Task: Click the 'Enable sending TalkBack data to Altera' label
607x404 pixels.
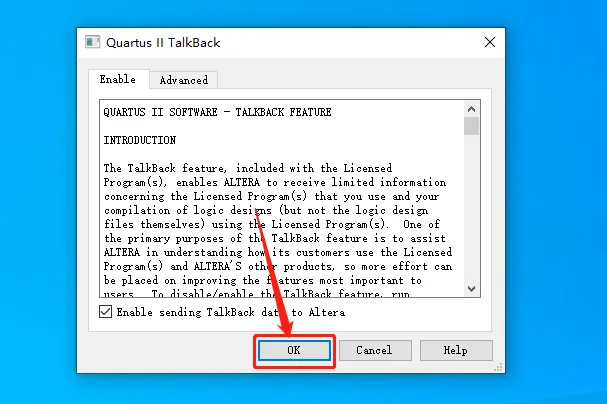Action: click(x=231, y=312)
